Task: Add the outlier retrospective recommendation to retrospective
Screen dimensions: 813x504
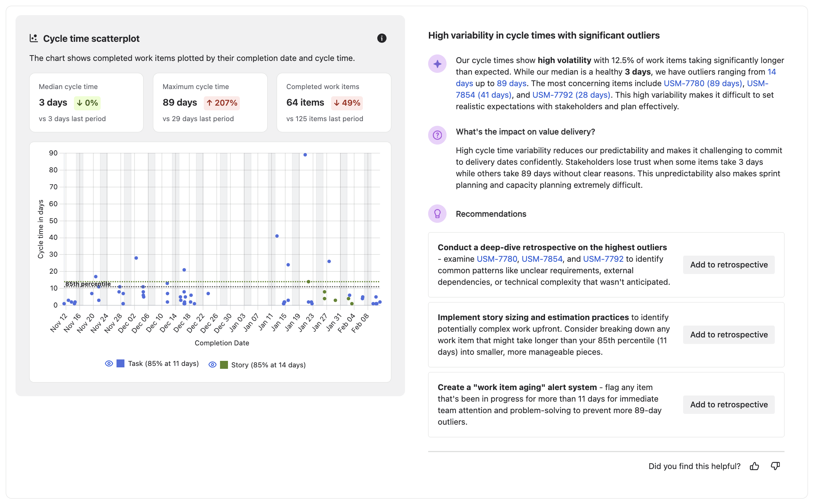Action: (729, 264)
